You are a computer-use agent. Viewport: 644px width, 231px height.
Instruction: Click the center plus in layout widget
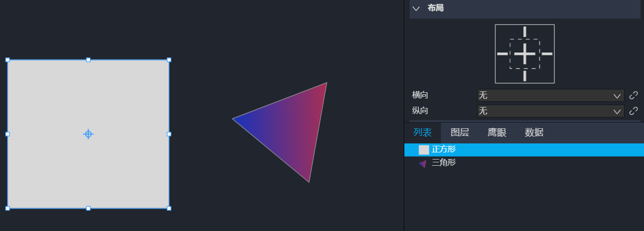pos(525,54)
